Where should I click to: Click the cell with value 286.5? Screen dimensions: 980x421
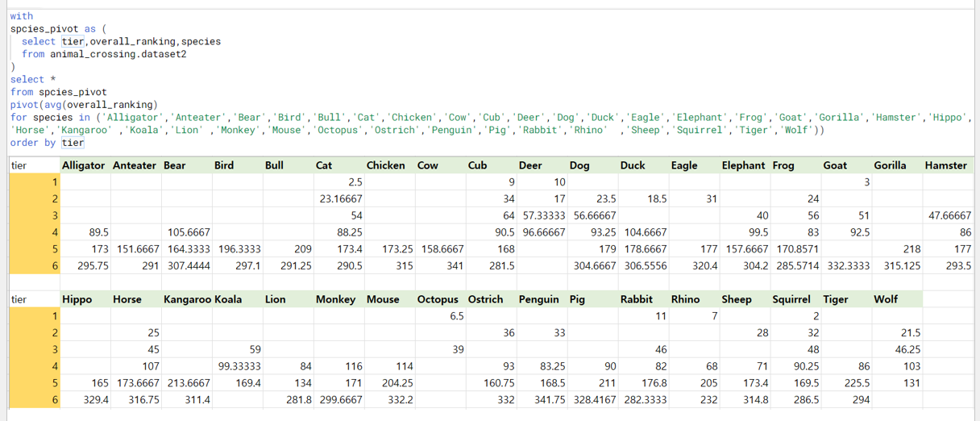click(x=806, y=400)
